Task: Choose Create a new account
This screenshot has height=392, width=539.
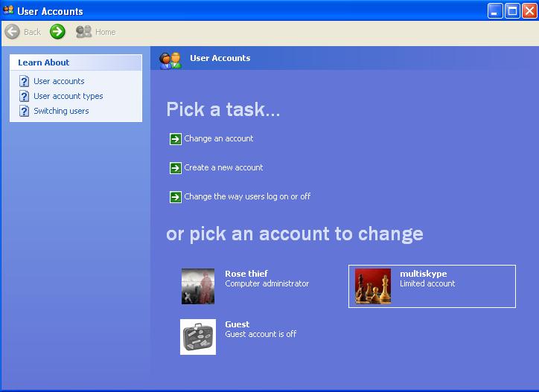Action: click(x=223, y=167)
